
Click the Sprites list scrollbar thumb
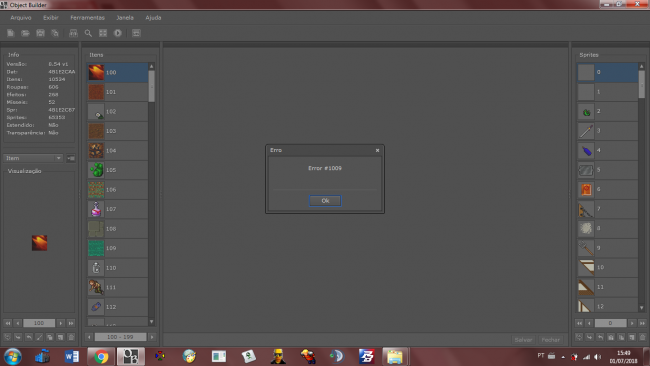[642, 84]
